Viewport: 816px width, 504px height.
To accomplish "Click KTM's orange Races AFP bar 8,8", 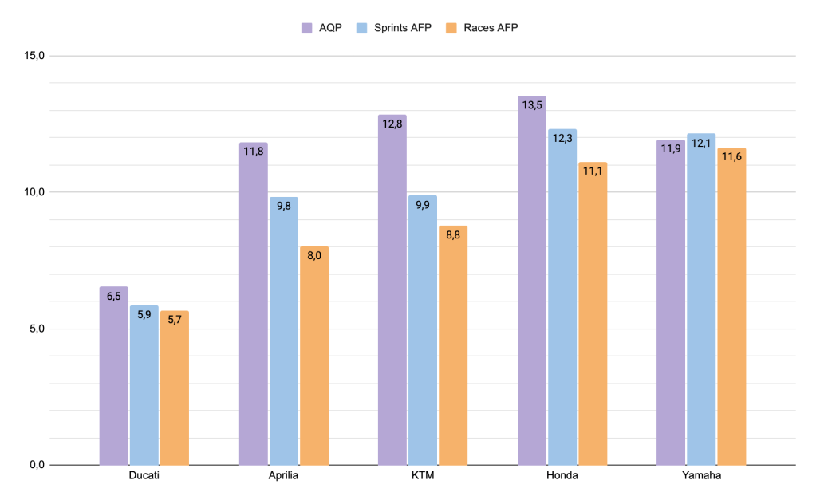I will coord(453,345).
